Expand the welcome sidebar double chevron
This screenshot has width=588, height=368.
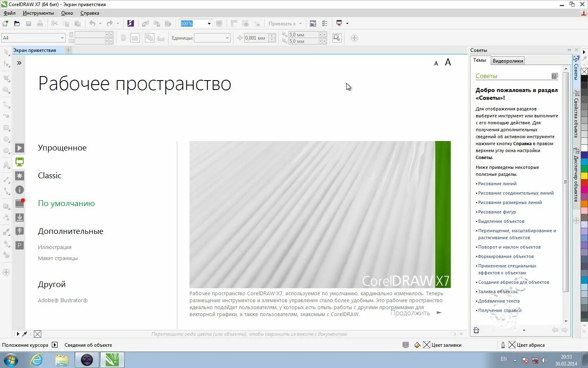pyautogui.click(x=19, y=63)
